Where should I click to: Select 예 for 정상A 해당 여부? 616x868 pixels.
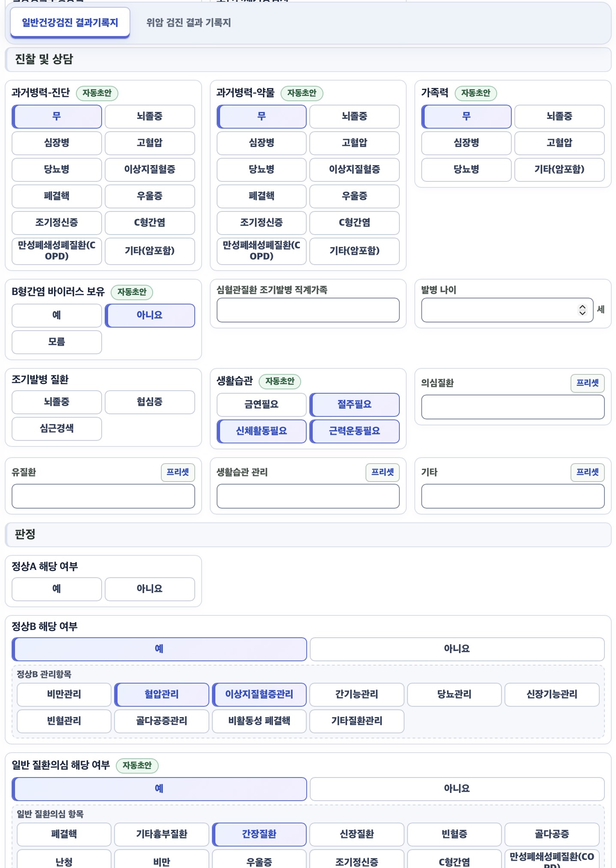57,589
